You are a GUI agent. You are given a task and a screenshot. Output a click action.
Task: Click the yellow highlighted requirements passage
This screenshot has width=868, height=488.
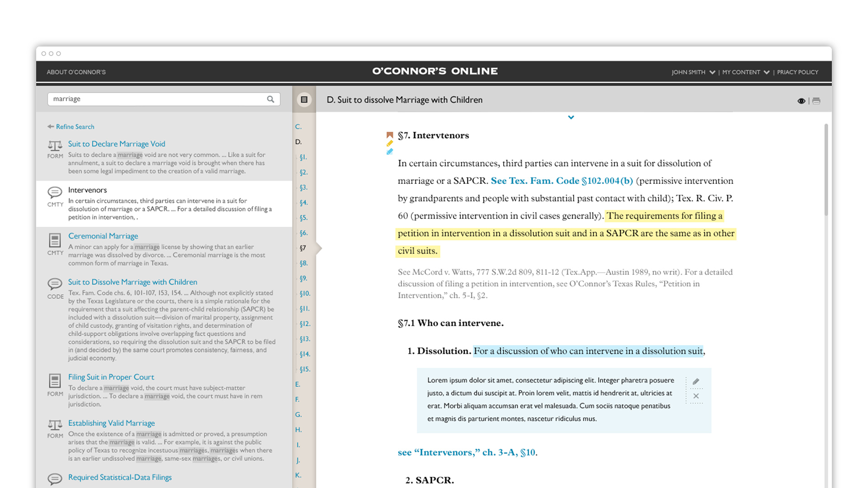(565, 234)
